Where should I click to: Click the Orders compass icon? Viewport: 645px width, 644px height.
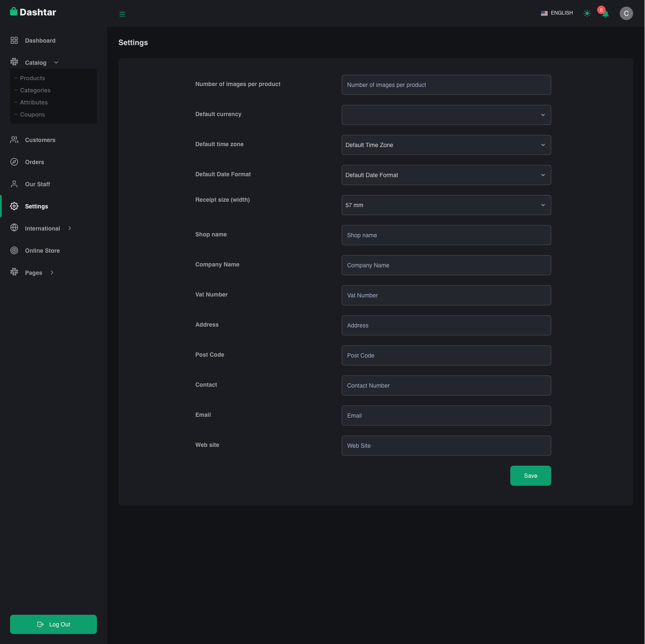tap(14, 162)
